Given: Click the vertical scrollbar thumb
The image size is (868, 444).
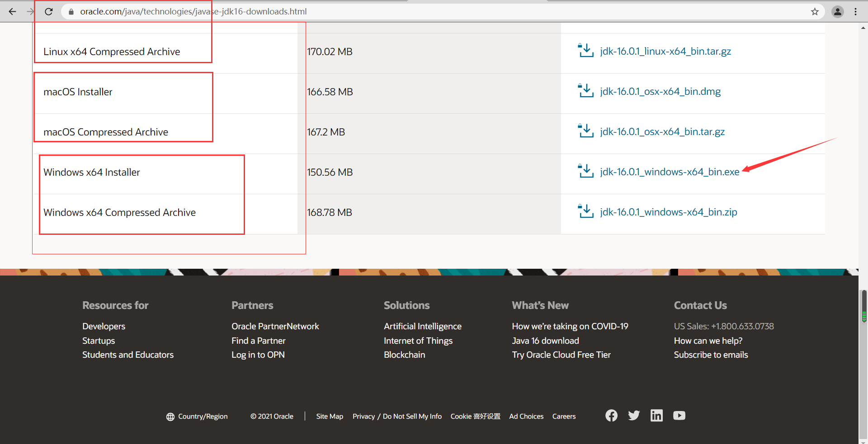Looking at the screenshot, I should 864,307.
